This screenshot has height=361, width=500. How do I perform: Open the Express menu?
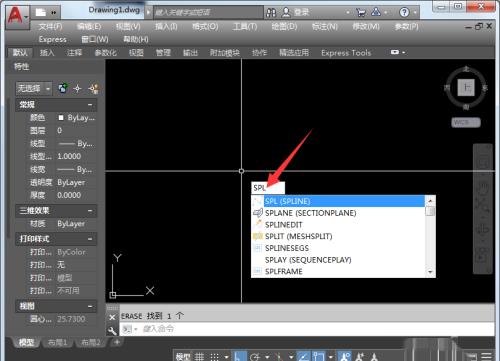click(x=52, y=39)
